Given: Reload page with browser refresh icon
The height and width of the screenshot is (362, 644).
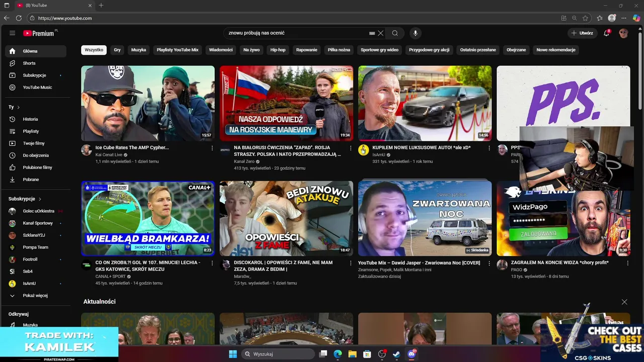Looking at the screenshot, I should (19, 18).
